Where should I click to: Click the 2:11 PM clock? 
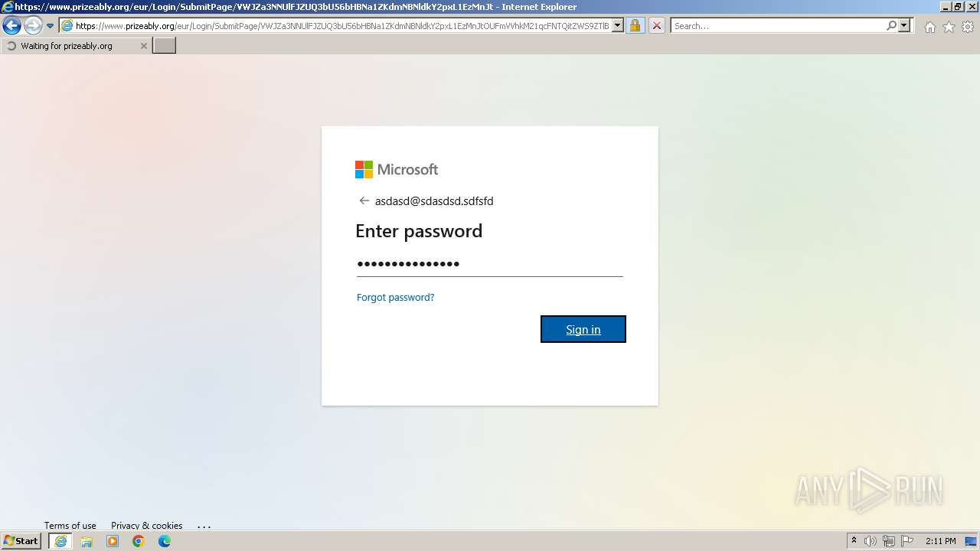point(941,541)
